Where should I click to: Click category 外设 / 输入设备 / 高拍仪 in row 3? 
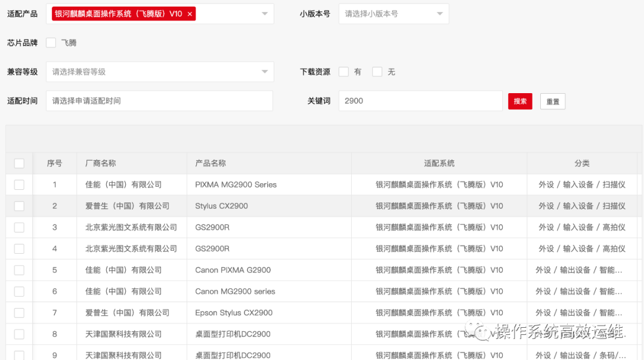pyautogui.click(x=582, y=227)
